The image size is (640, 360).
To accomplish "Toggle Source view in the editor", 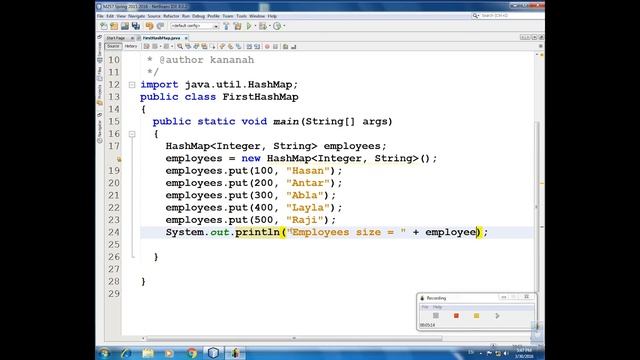I will click(113, 46).
